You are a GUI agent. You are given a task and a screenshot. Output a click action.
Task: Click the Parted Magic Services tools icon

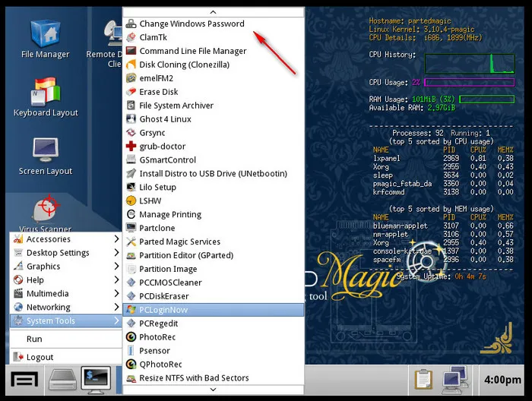pos(131,242)
